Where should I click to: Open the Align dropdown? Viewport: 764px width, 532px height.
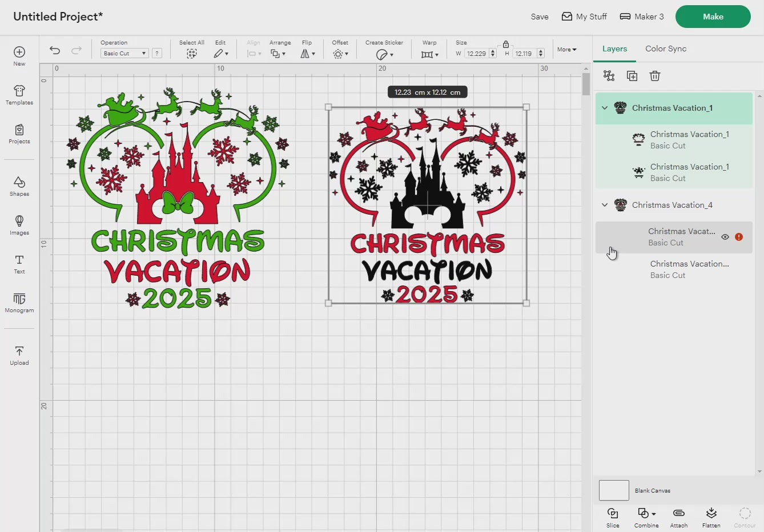pyautogui.click(x=254, y=54)
